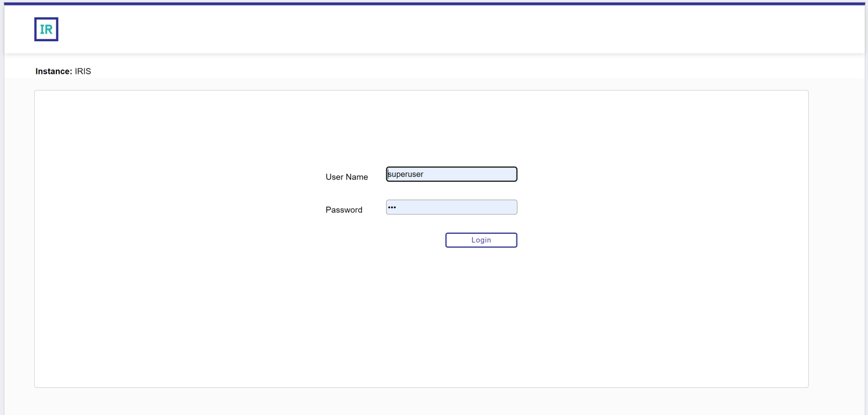
Task: Click the "User Name" label
Action: coord(347,177)
